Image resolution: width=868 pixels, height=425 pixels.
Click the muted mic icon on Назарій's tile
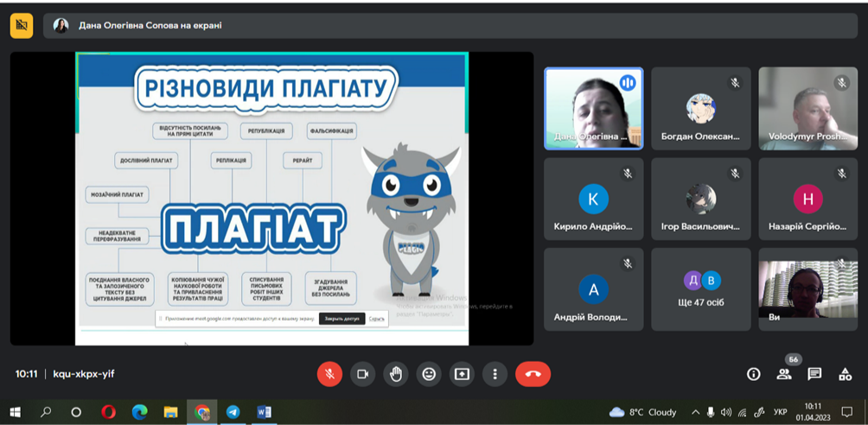tap(841, 174)
